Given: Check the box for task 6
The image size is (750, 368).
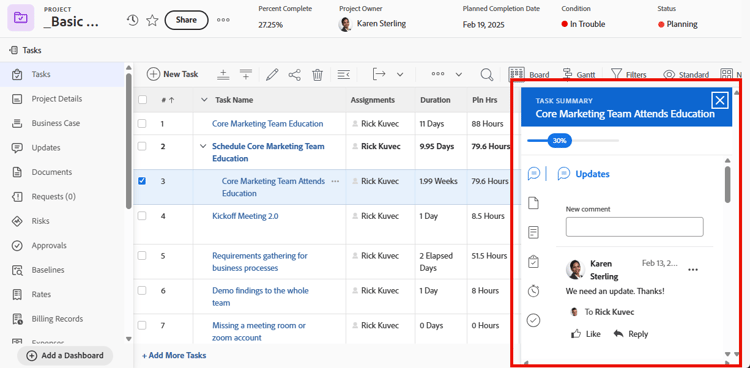Looking at the screenshot, I should pyautogui.click(x=142, y=290).
